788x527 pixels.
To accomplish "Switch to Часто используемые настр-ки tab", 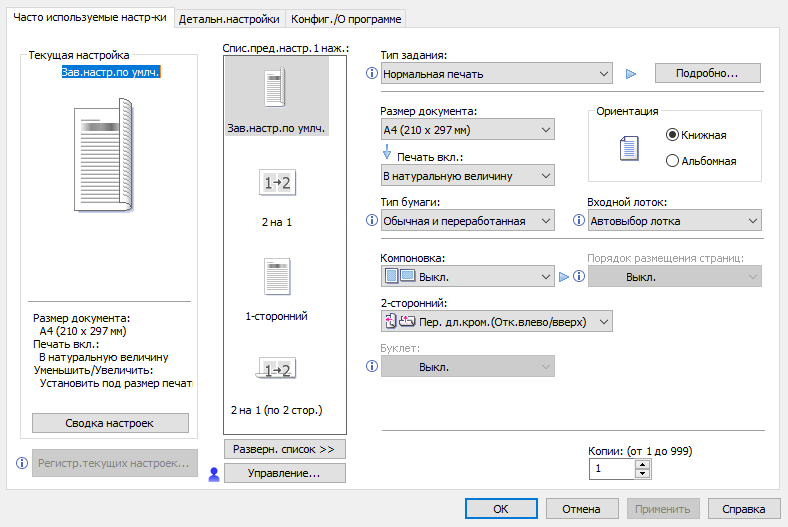I will tap(90, 18).
